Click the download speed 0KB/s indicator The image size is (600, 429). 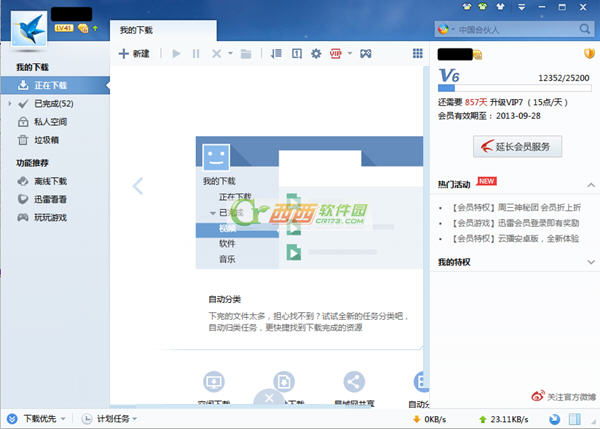click(x=430, y=419)
